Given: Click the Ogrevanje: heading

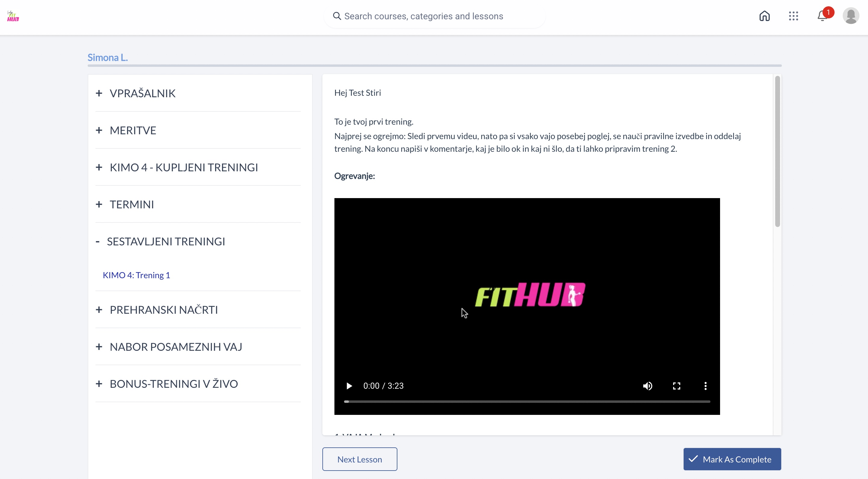Looking at the screenshot, I should coord(355,176).
